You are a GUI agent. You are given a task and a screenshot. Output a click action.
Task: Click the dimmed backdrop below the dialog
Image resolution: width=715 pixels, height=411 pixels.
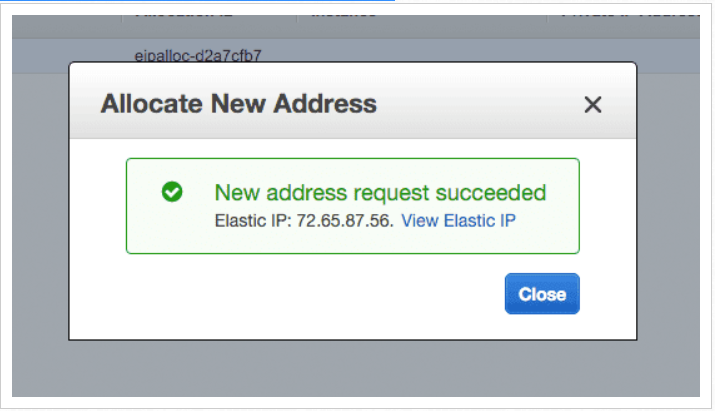pyautogui.click(x=356, y=369)
